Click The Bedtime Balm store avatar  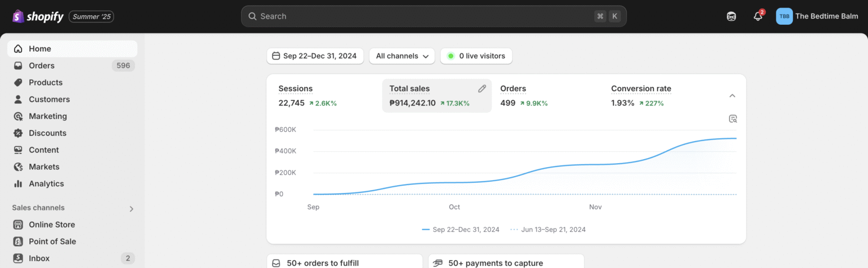784,16
